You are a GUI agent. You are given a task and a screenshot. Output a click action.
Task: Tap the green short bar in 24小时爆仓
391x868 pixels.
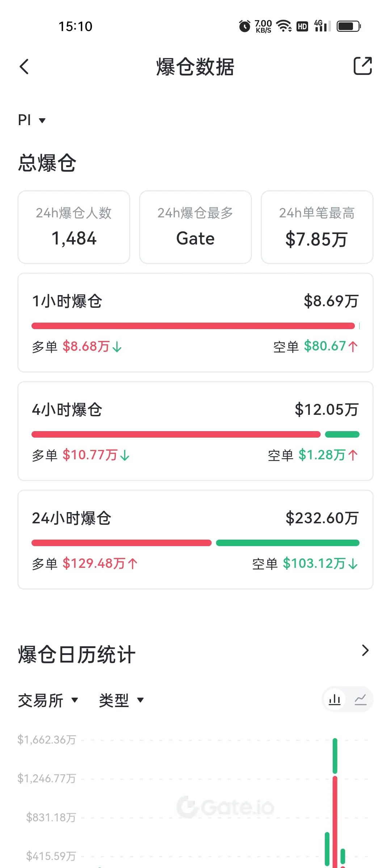click(x=288, y=543)
